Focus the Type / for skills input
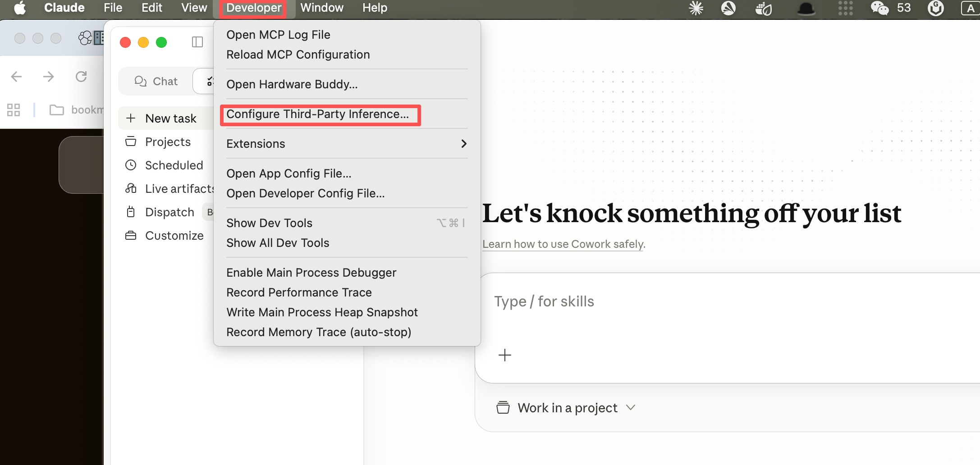This screenshot has height=465, width=980. (x=730, y=301)
